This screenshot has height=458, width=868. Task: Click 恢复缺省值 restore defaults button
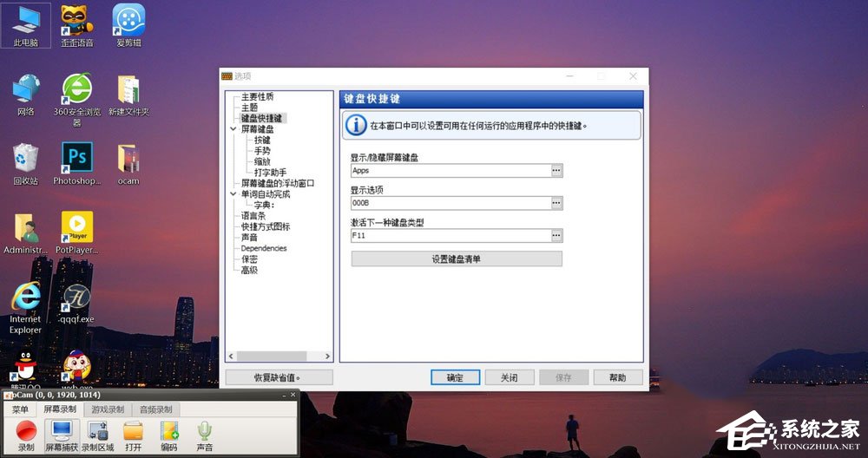(279, 378)
